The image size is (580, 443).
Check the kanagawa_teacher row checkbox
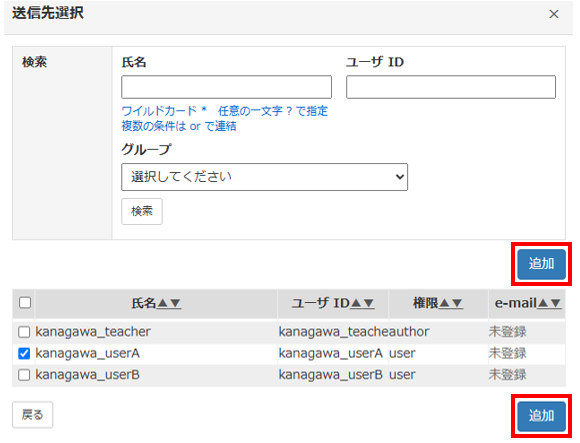[x=24, y=332]
